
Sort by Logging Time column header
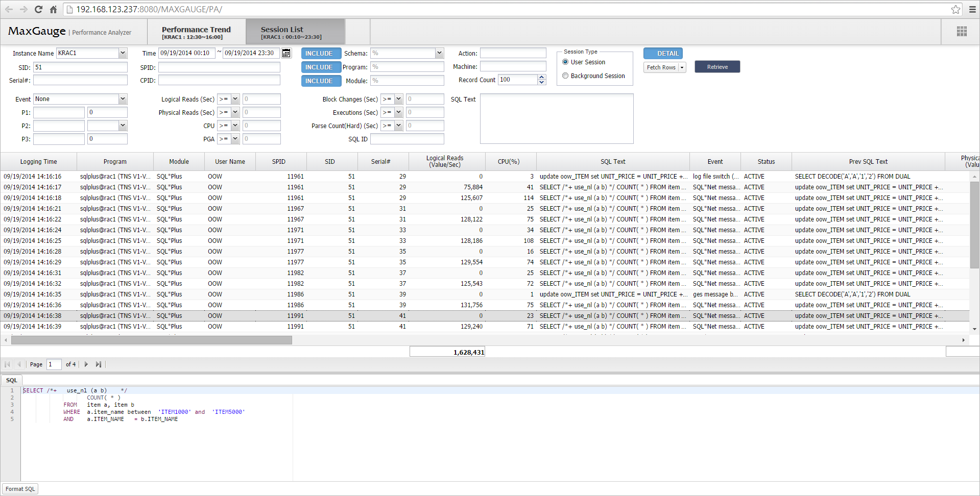[39, 162]
